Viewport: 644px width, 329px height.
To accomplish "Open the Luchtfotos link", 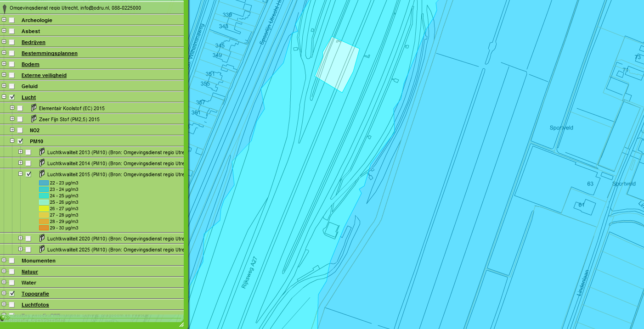I will click(35, 305).
